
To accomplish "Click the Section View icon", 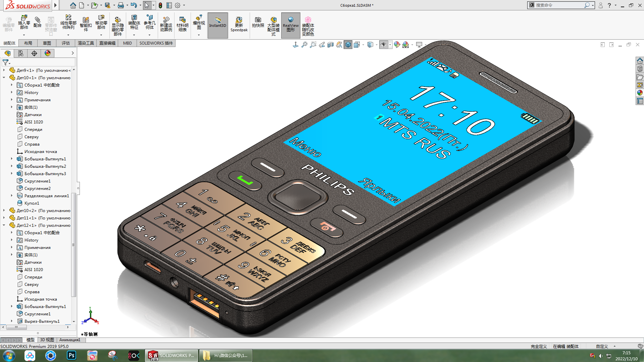I will click(331, 45).
